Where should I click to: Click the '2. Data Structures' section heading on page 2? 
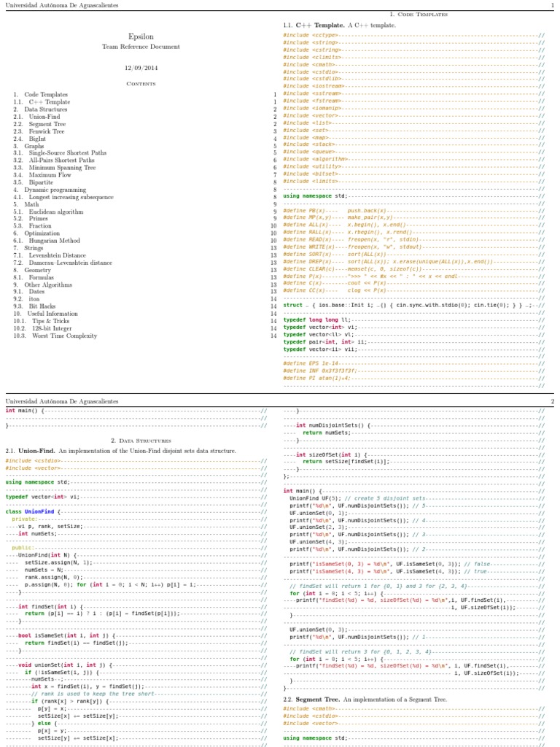click(x=141, y=441)
